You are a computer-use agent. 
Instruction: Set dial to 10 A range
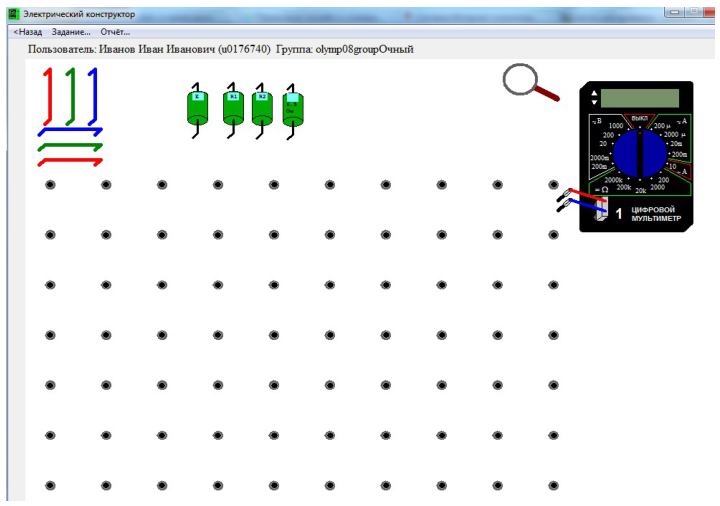point(672,166)
